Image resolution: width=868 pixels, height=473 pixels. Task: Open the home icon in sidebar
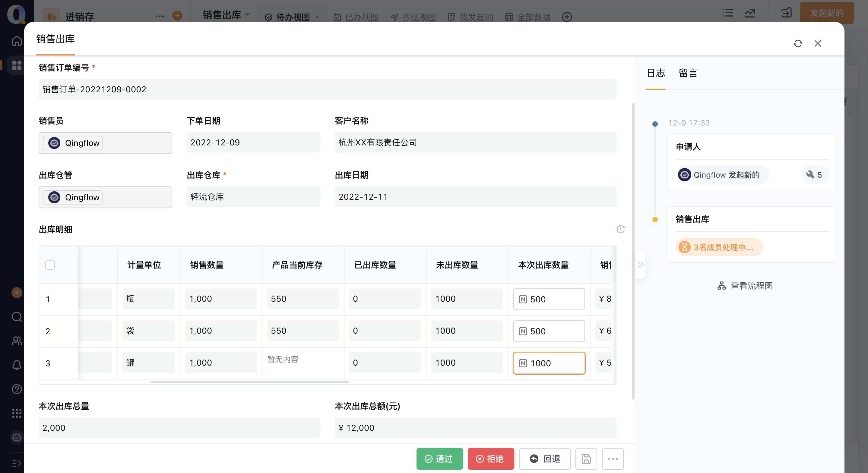point(17,41)
